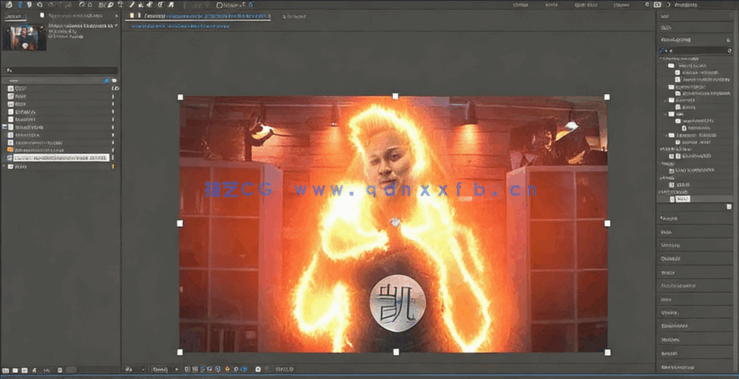Select the Hand tool
The height and width of the screenshot is (379, 739).
tap(29, 5)
